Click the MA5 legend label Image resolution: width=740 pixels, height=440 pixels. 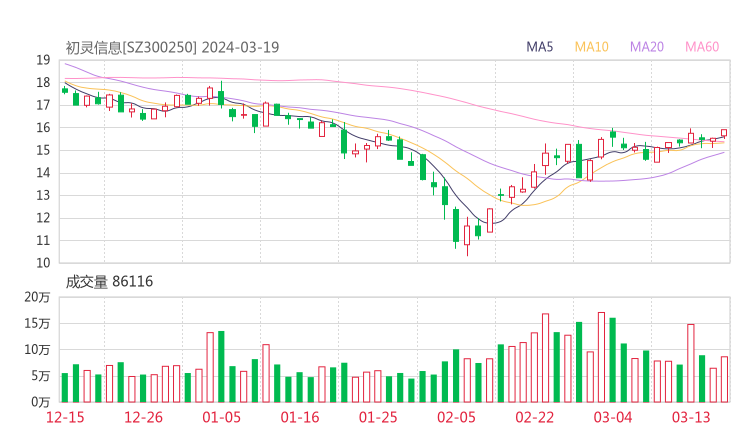pyautogui.click(x=539, y=47)
